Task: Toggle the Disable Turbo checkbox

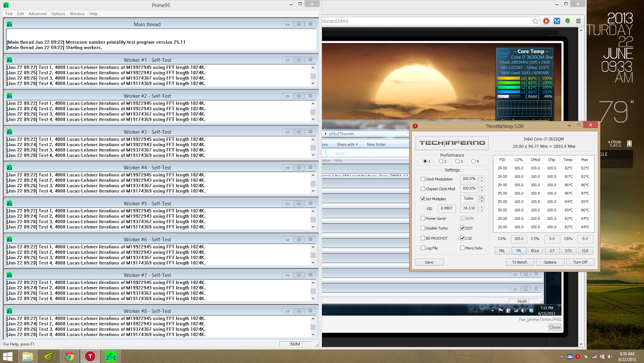Action: (423, 228)
